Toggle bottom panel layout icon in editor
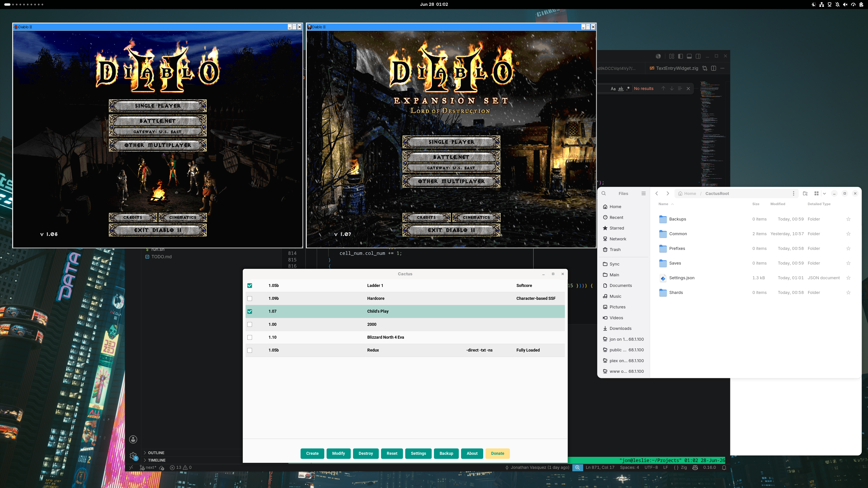Image resolution: width=868 pixels, height=488 pixels. point(689,56)
